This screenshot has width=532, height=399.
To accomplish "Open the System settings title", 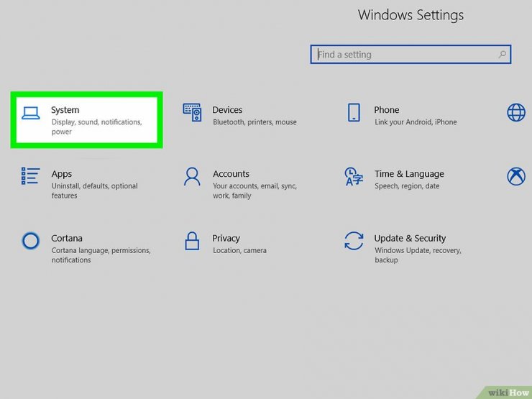I will pos(65,110).
